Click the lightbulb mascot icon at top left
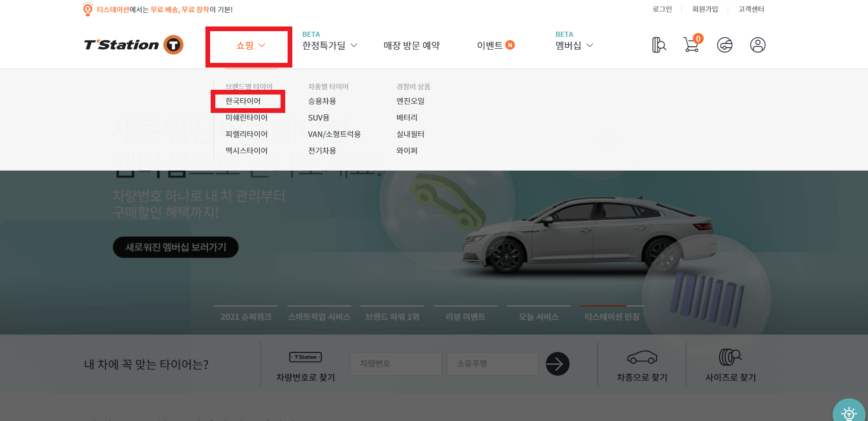The image size is (868, 421). [x=88, y=9]
